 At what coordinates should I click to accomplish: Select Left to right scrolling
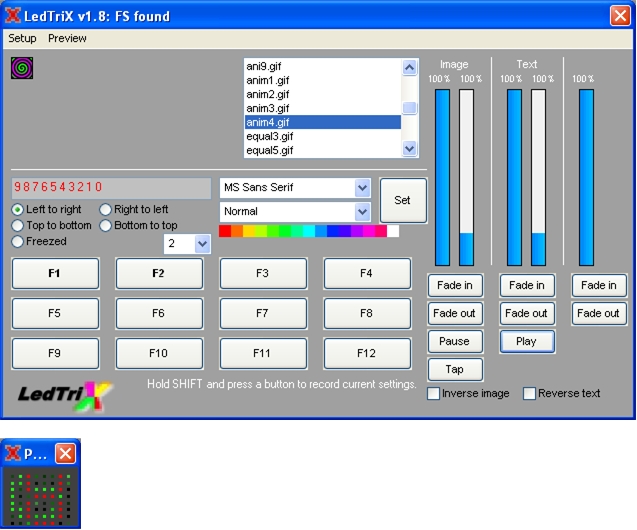point(46,210)
